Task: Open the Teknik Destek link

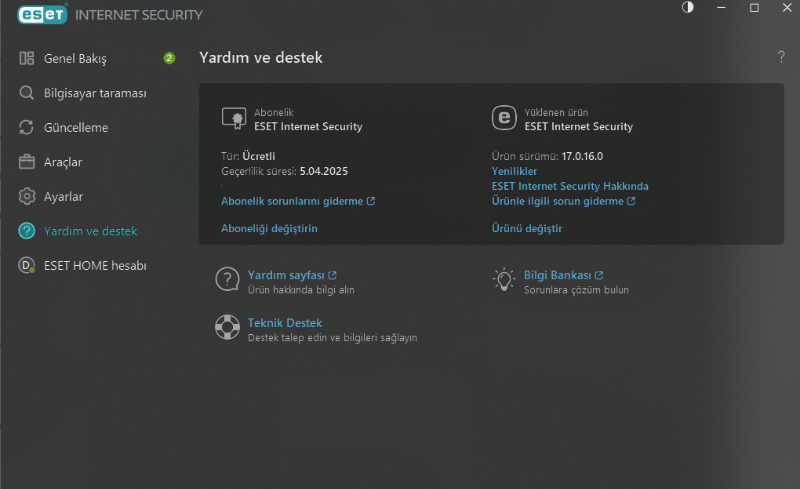Action: click(x=284, y=323)
